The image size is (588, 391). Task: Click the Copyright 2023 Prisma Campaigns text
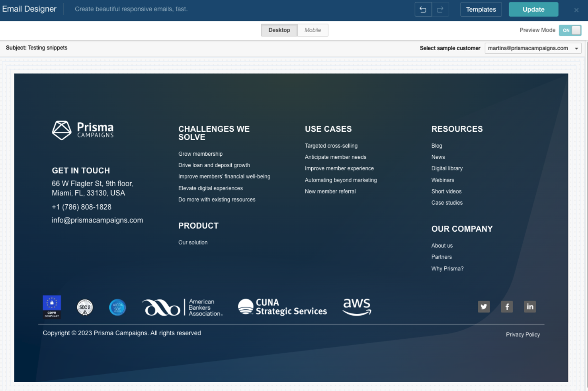[x=122, y=333]
